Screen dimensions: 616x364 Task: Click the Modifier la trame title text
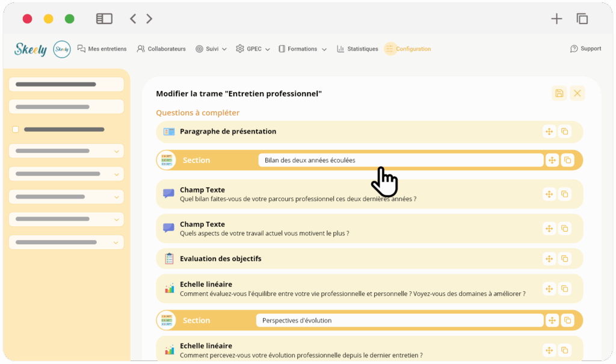239,93
